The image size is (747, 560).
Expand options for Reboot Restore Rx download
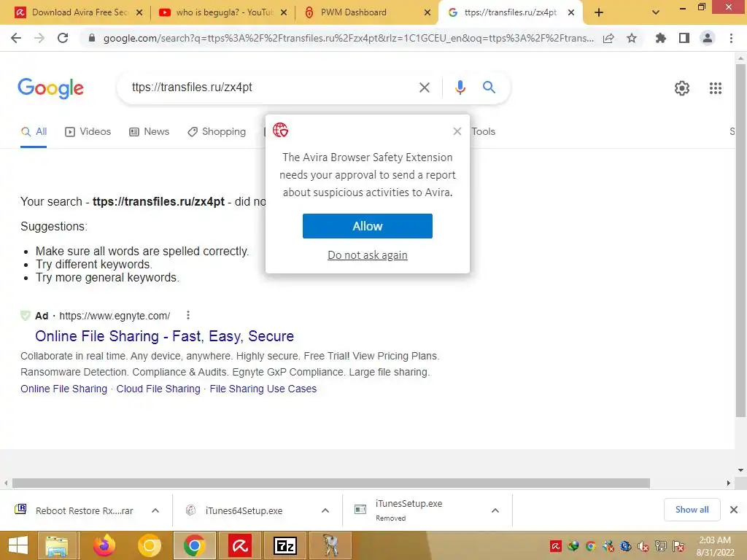[155, 510]
